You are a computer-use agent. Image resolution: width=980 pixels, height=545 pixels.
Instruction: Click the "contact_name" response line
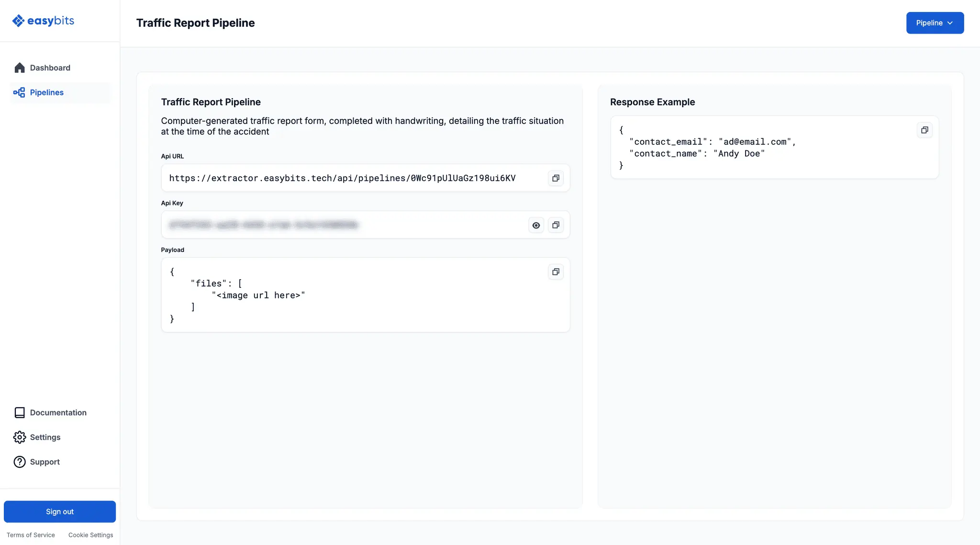coord(697,154)
